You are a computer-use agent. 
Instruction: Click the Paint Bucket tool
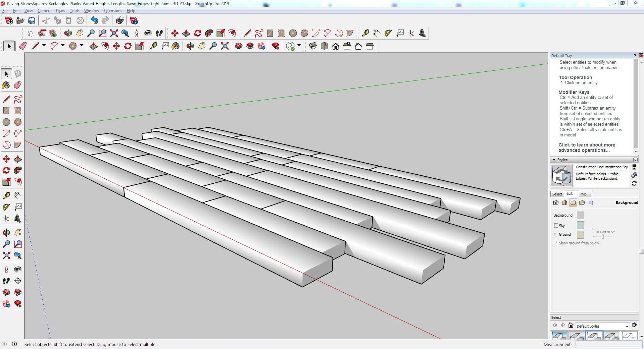[x=6, y=85]
